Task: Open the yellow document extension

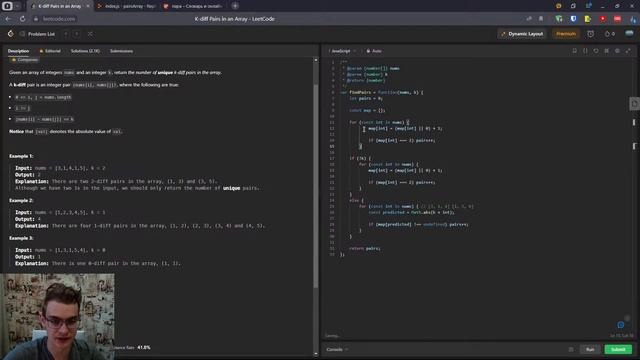Action: coord(588,19)
